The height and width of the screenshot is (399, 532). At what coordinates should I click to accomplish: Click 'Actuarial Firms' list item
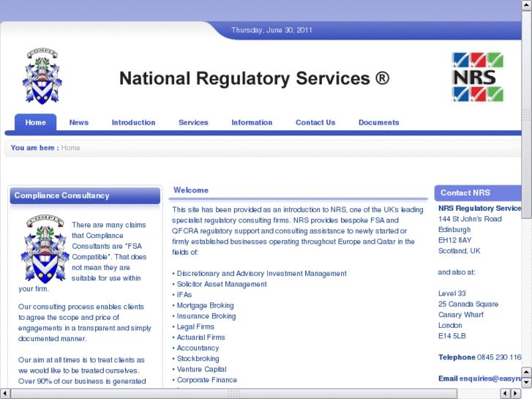point(201,338)
